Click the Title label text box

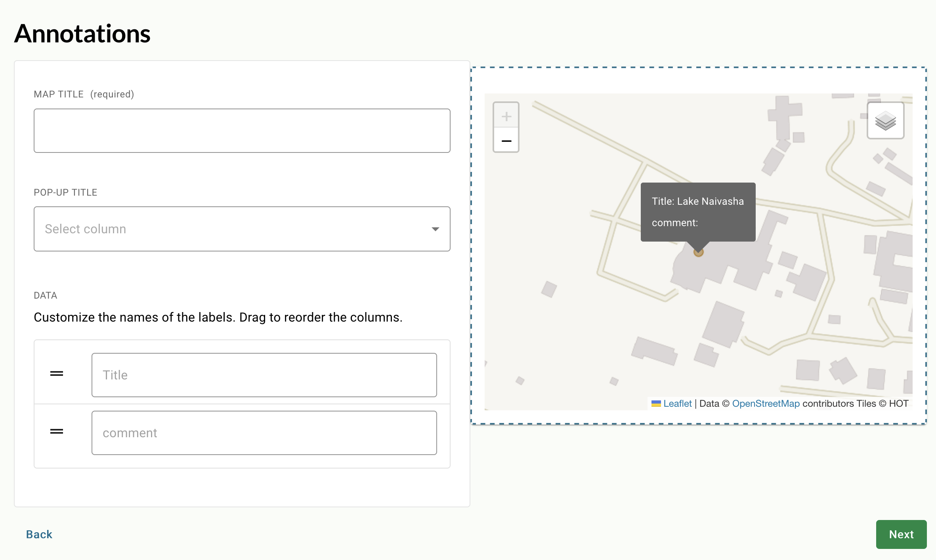[264, 375]
